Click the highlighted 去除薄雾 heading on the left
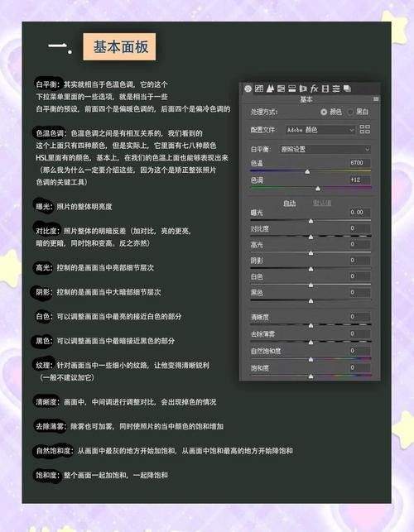 51,426
